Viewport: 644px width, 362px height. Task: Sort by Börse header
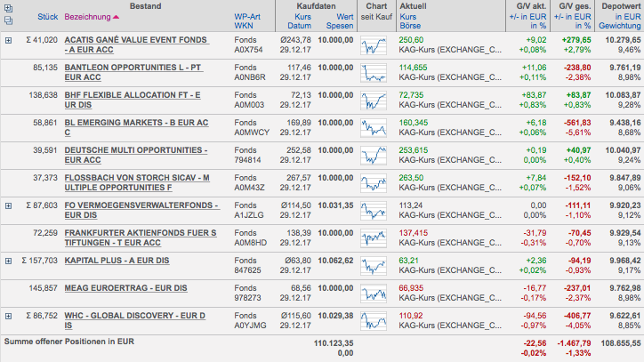pos(410,26)
